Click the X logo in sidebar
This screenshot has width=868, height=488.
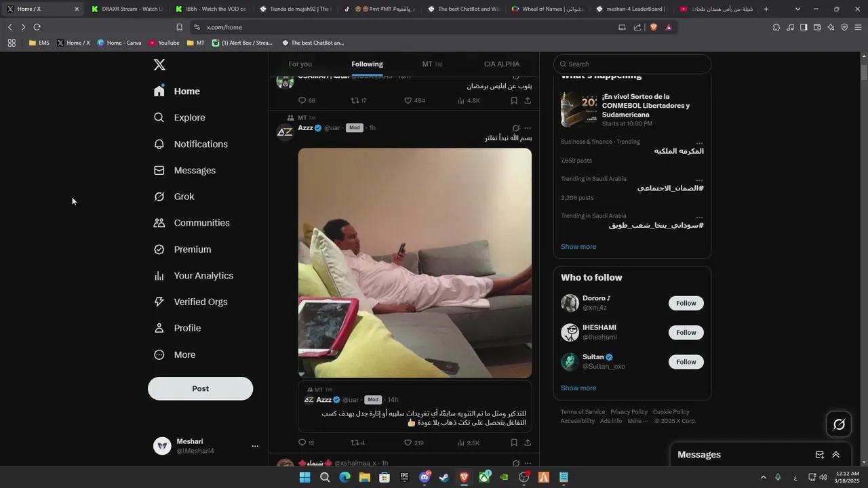[x=159, y=64]
